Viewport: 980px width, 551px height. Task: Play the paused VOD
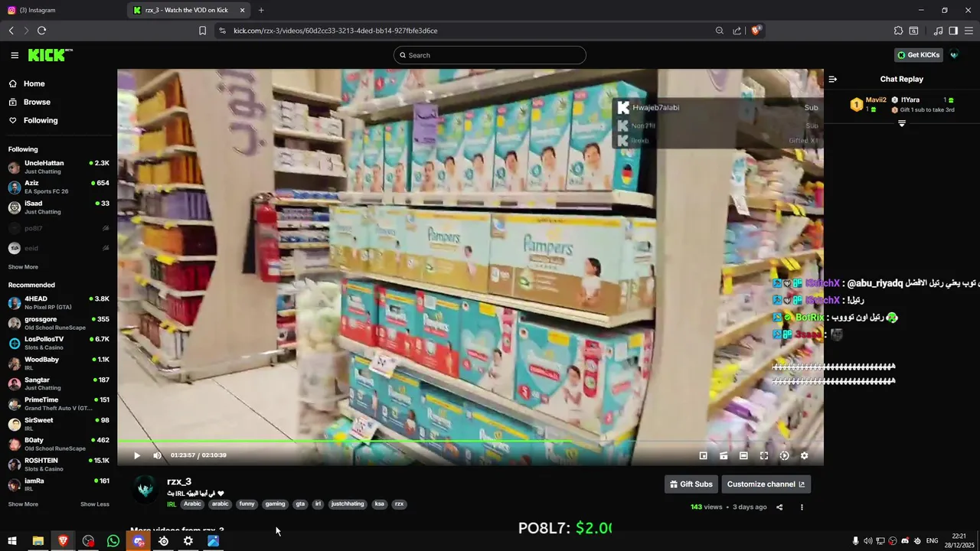pos(136,455)
